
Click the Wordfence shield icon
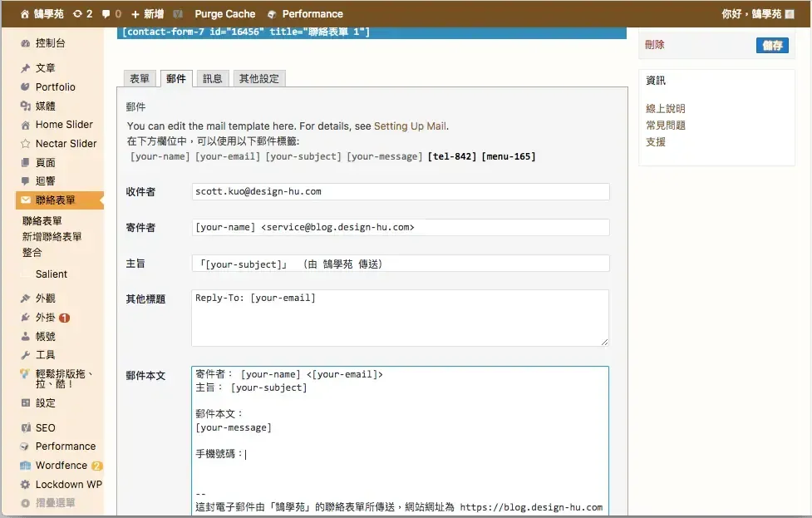click(x=26, y=465)
